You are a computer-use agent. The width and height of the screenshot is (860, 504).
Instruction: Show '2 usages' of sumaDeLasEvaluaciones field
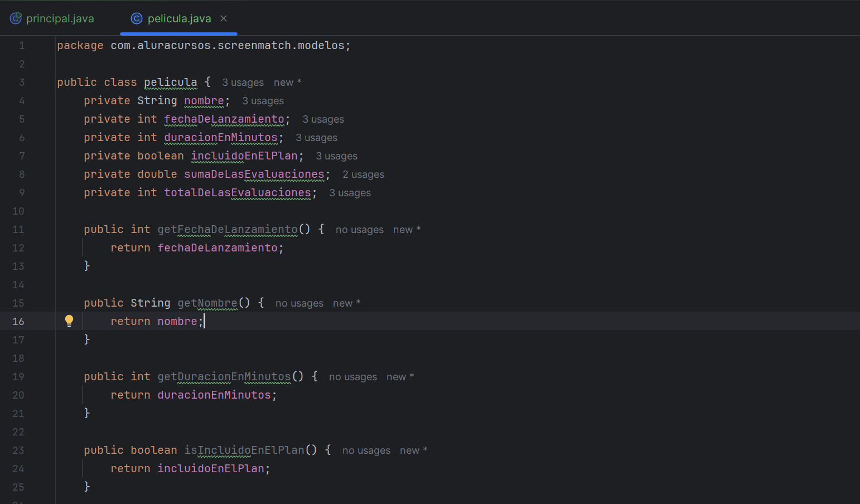pos(364,175)
